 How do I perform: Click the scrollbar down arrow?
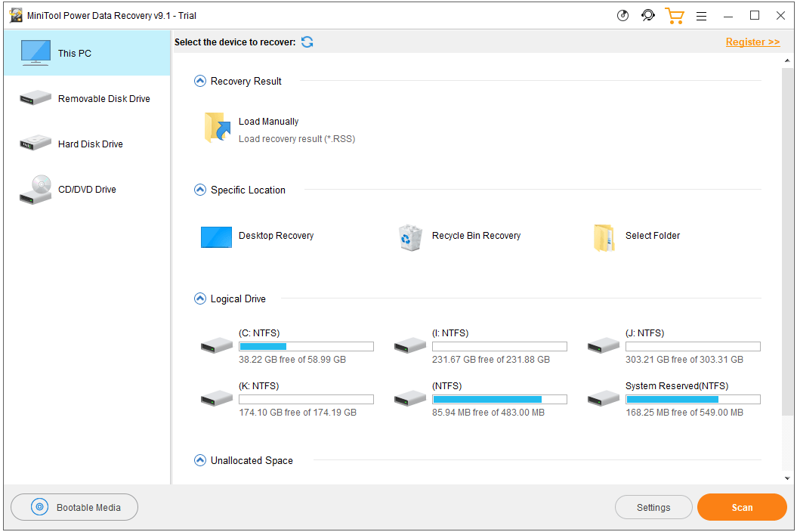tap(787, 478)
